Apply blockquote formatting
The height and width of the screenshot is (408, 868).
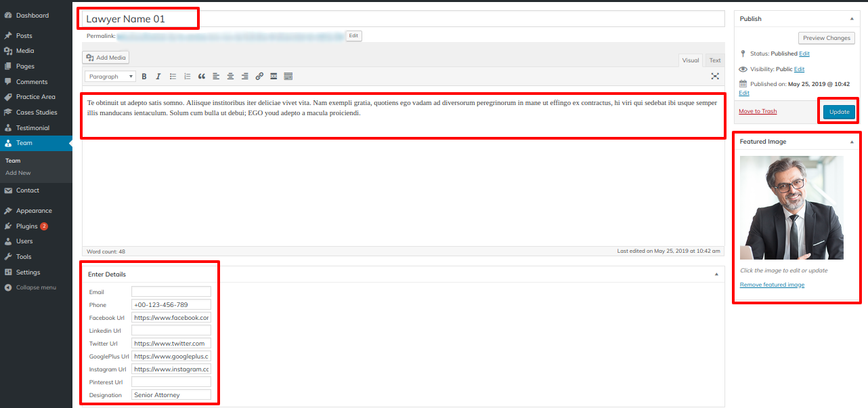[202, 77]
